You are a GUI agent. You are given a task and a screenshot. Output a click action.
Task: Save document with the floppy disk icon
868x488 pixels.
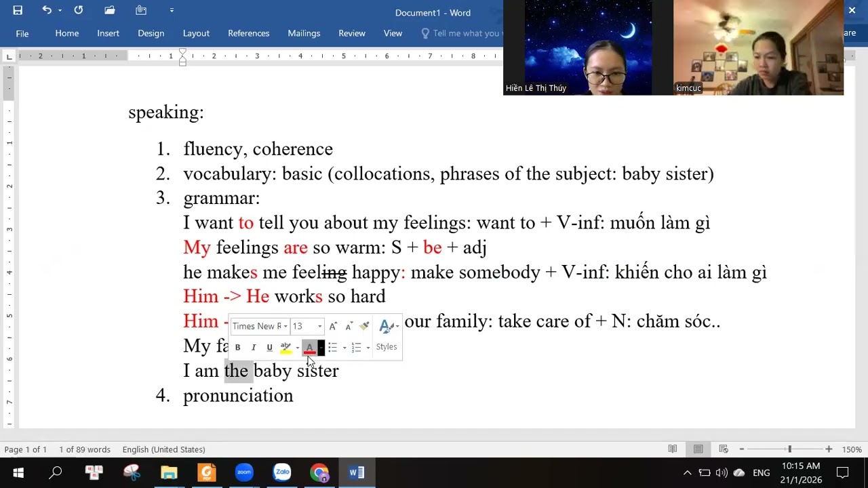pos(18,10)
